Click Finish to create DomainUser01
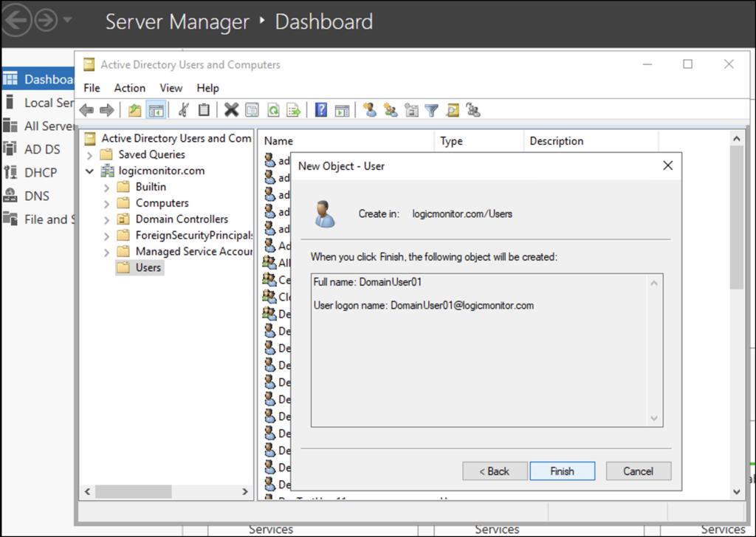The height and width of the screenshot is (537, 756). tap(562, 471)
